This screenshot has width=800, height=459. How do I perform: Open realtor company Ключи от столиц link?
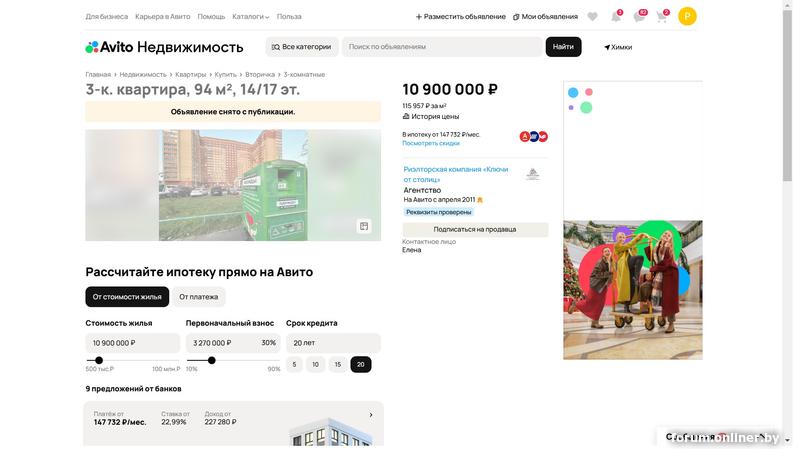pos(456,174)
